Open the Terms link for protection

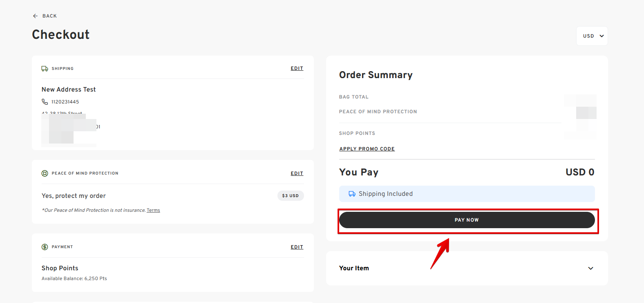(x=153, y=210)
